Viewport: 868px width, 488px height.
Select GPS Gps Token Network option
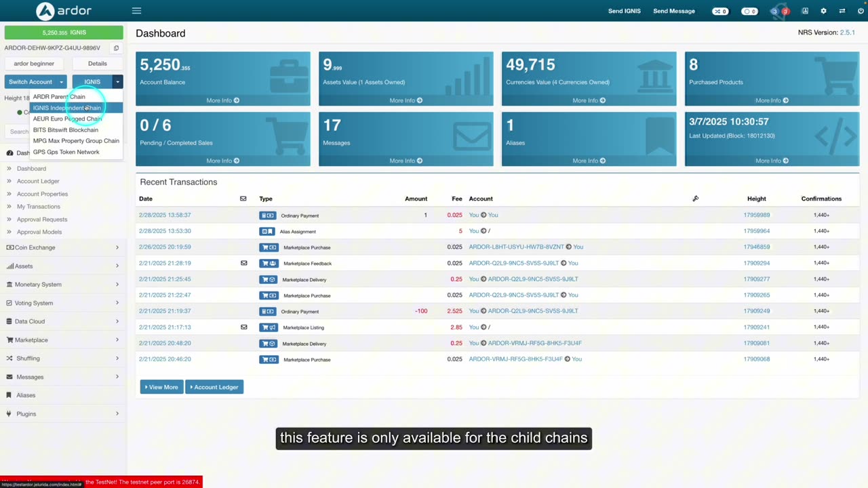[x=77, y=152]
